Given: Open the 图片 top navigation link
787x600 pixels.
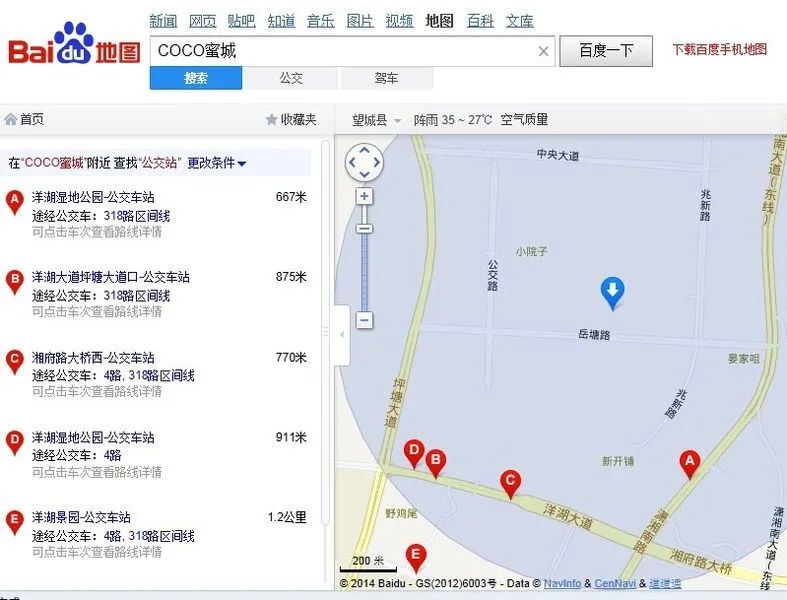Looking at the screenshot, I should tap(360, 21).
